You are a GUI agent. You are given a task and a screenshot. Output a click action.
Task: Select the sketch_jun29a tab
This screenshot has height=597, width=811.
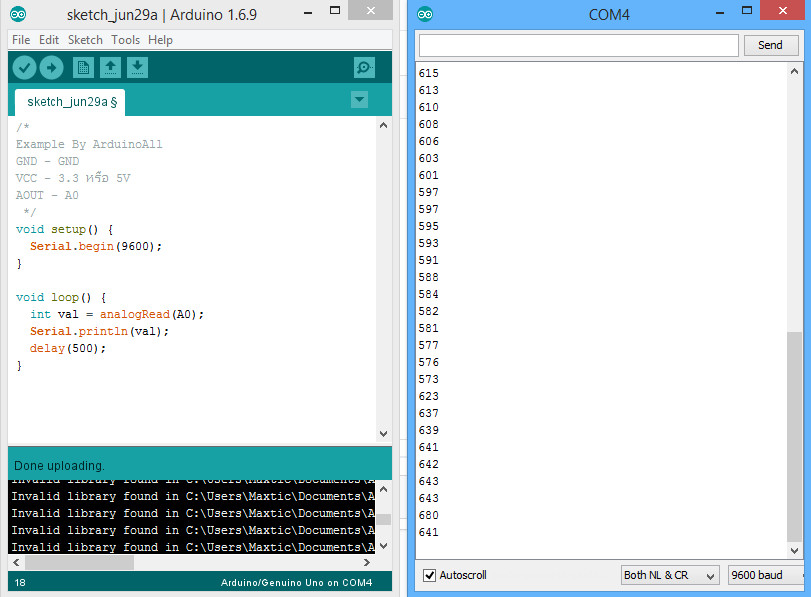coord(70,102)
